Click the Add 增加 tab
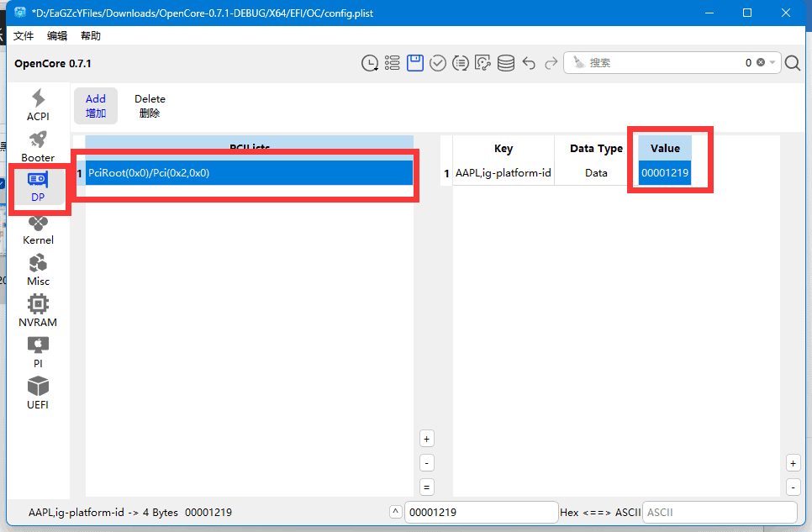812x532 pixels. tap(96, 106)
